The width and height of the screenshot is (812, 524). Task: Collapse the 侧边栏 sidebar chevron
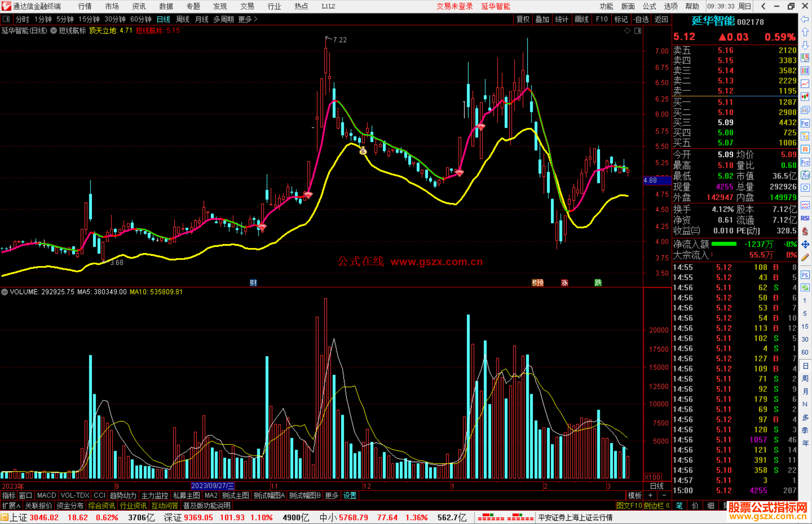click(x=668, y=506)
